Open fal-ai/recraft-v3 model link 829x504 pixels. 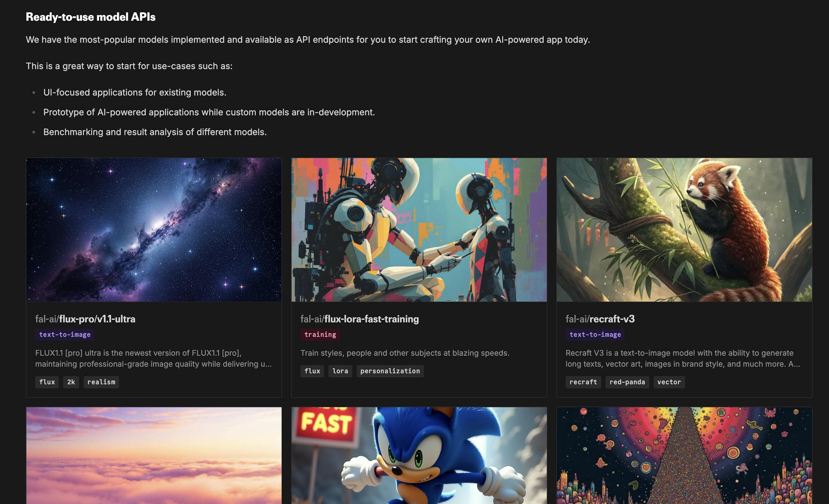[x=600, y=319]
